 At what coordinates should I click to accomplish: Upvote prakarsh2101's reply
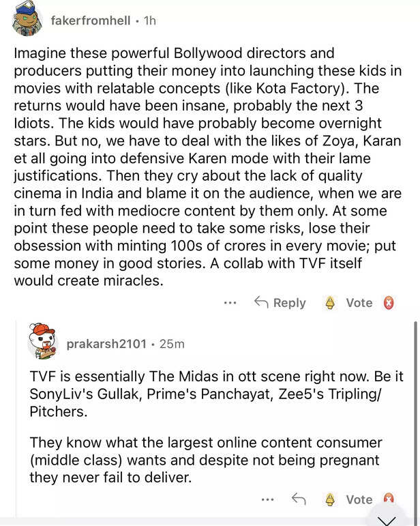(x=331, y=499)
